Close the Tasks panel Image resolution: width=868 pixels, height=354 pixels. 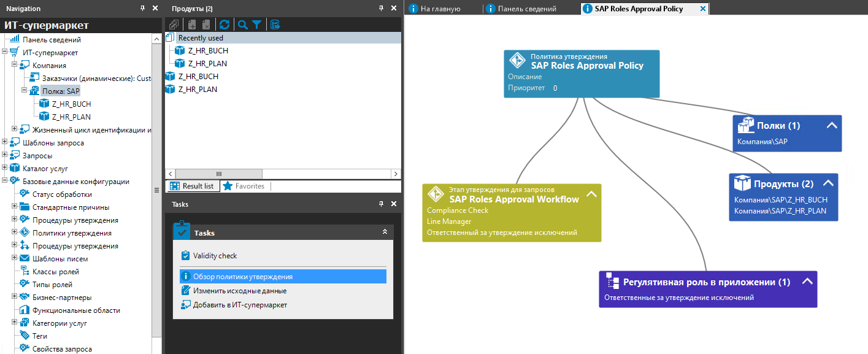[394, 204]
